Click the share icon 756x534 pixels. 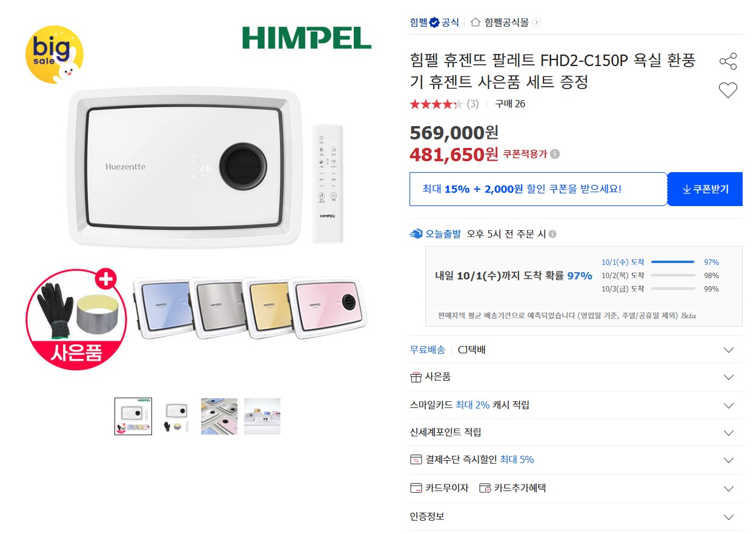click(x=728, y=61)
